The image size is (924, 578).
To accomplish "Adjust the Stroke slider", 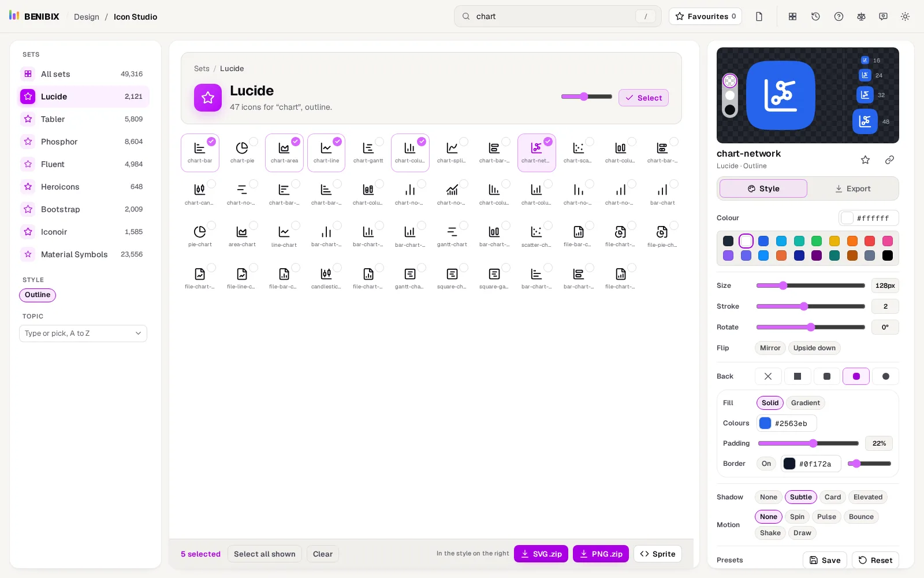I will pos(810,306).
